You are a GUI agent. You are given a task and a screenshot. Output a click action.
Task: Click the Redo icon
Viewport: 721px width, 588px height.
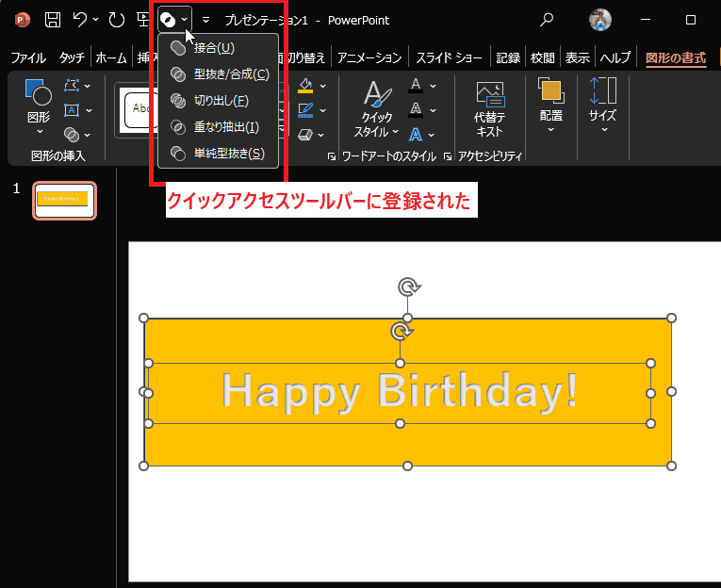(116, 19)
